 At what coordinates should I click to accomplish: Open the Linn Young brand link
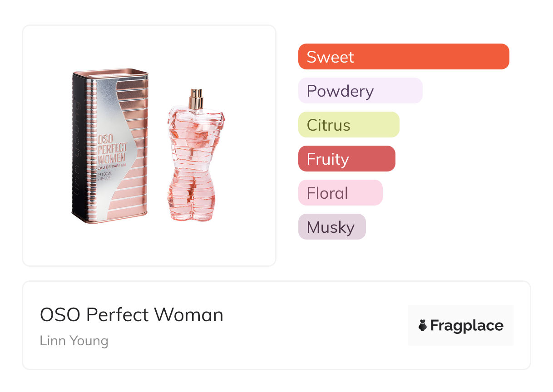(74, 341)
